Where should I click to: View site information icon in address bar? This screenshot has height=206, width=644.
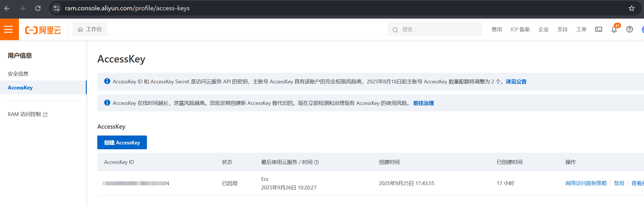pos(57,8)
